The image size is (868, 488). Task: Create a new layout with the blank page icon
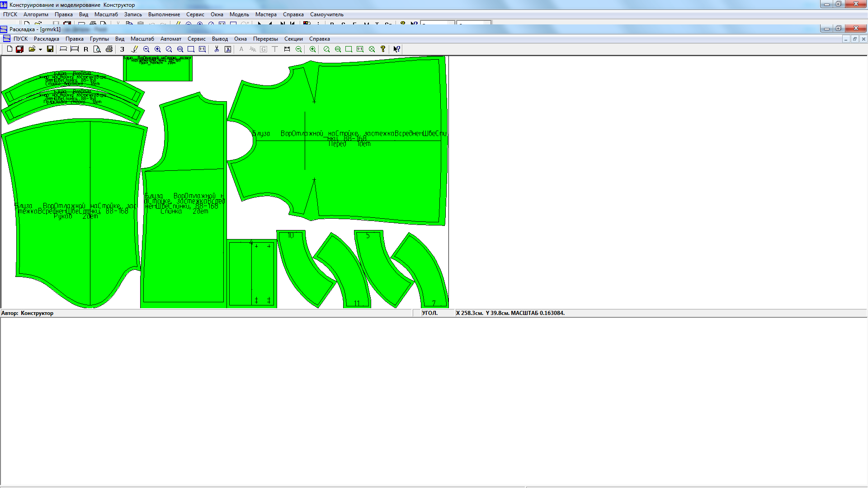9,49
